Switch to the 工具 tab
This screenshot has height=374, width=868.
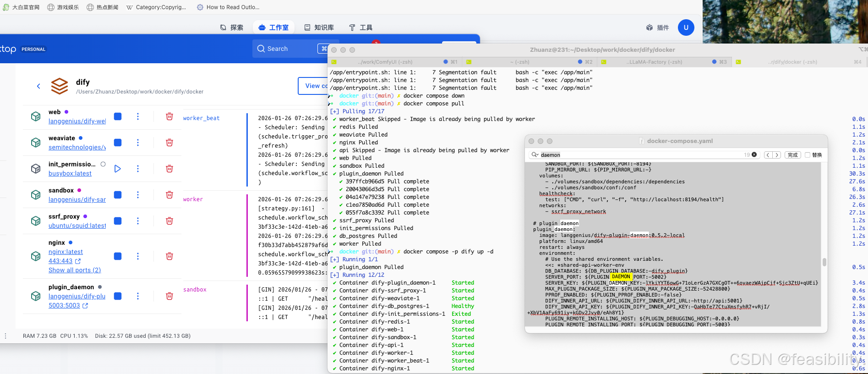361,27
